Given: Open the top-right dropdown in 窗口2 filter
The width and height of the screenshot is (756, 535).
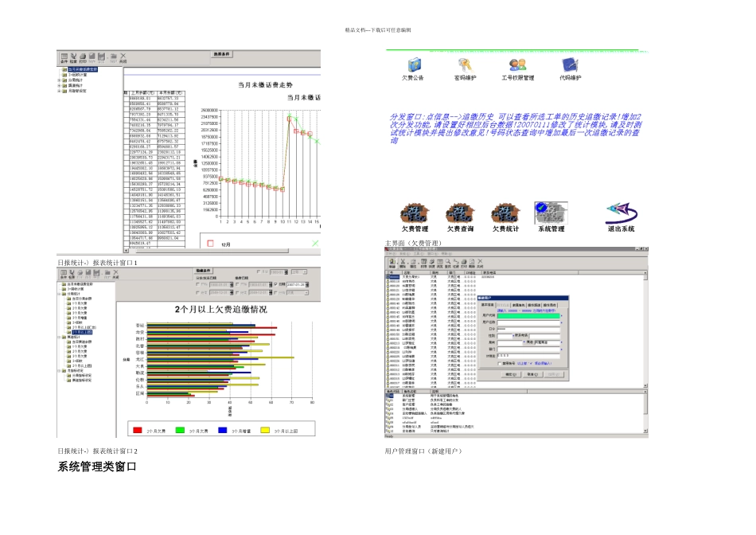Looking at the screenshot, I should 305,272.
